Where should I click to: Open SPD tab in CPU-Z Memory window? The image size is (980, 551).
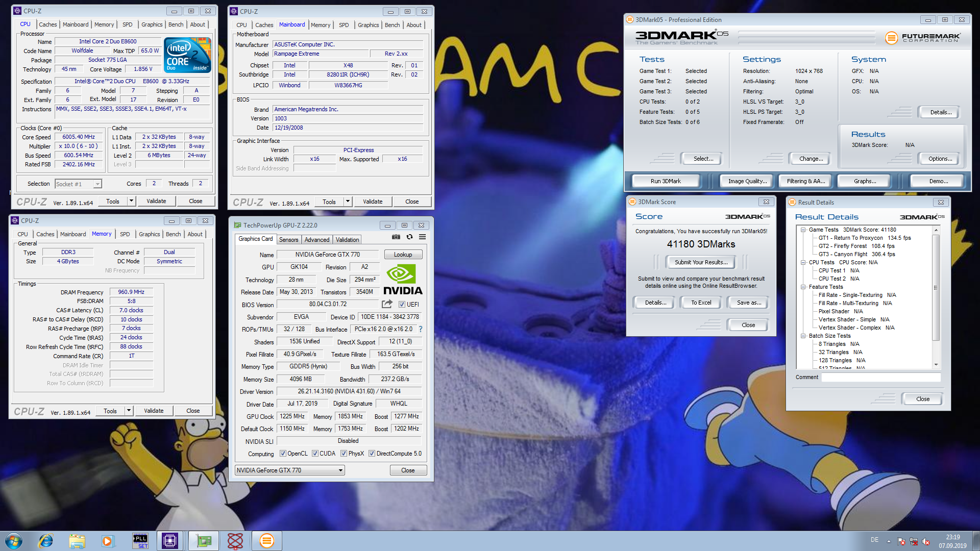(x=125, y=234)
